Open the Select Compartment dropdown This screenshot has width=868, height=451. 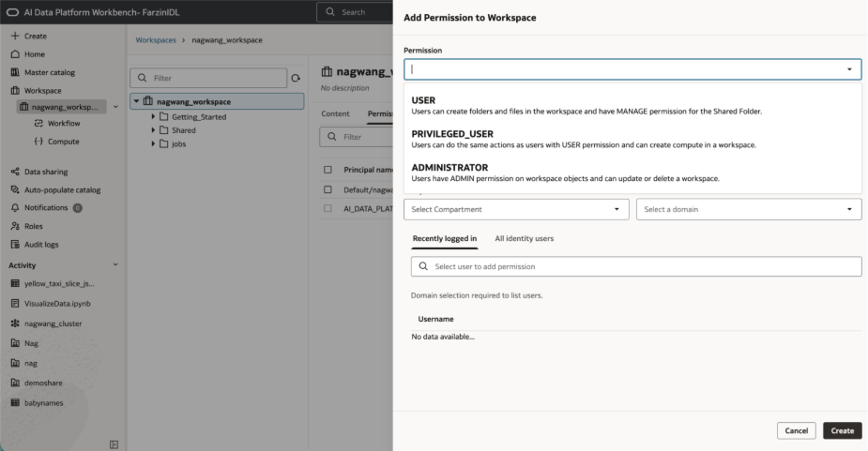pyautogui.click(x=516, y=209)
